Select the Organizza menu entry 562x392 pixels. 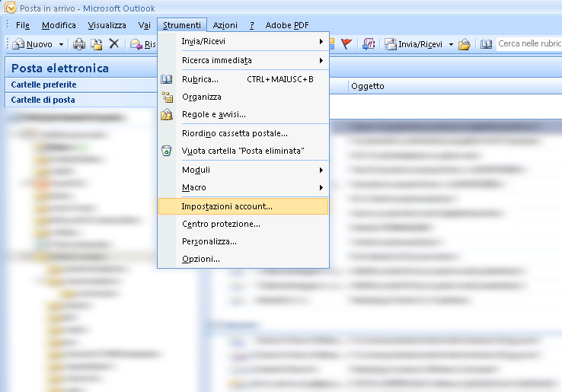pyautogui.click(x=244, y=97)
